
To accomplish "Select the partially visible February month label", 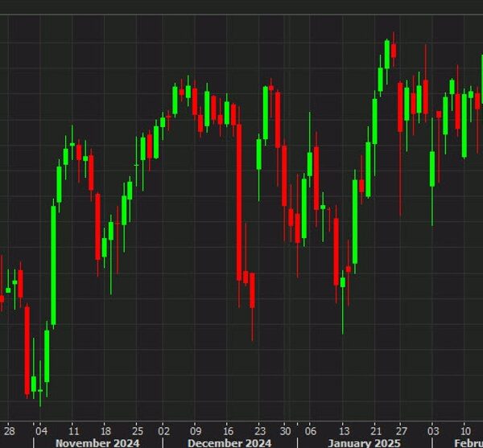I will pyautogui.click(x=469, y=442).
